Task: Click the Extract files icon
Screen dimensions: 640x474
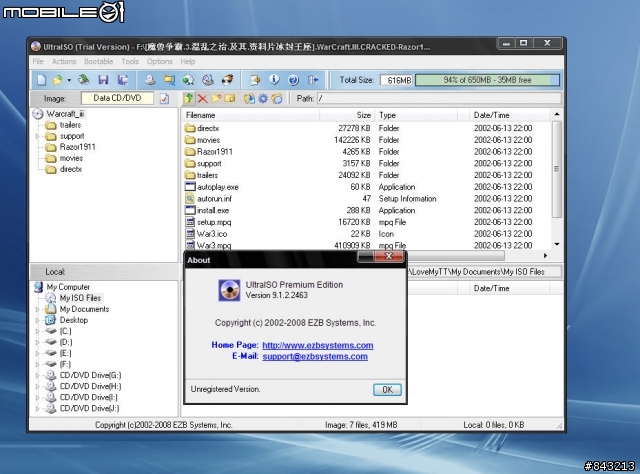Action: pyautogui.click(x=249, y=98)
